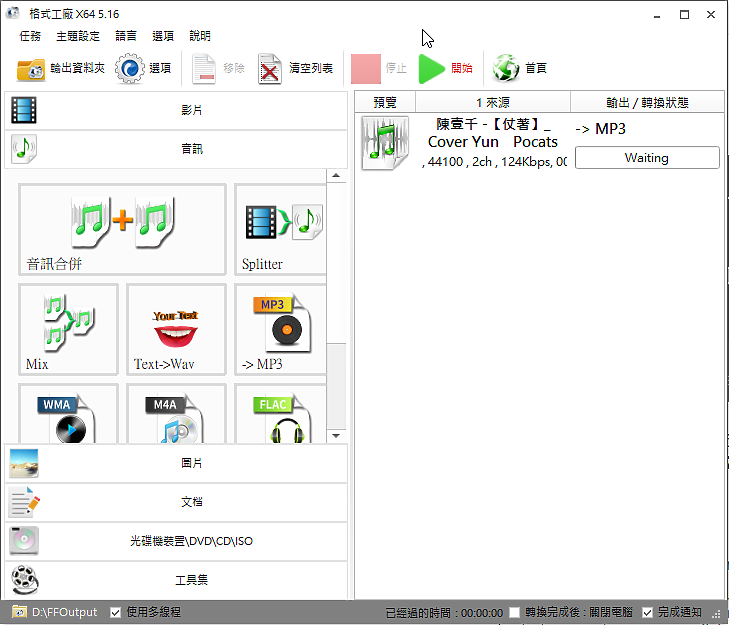This screenshot has height=625, width=729.
Task: Click the 影片 film strip icon
Action: pos(24,110)
